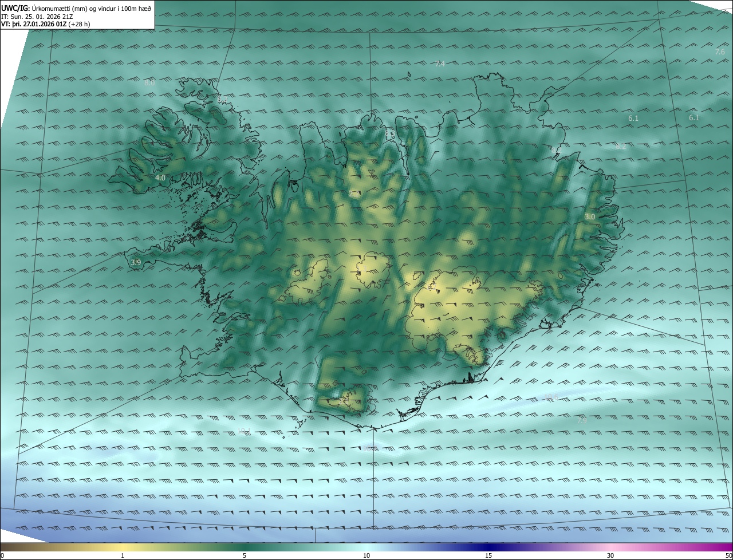
Task: Click the 8.2 value label off the northeast coast
Action: coord(621,147)
